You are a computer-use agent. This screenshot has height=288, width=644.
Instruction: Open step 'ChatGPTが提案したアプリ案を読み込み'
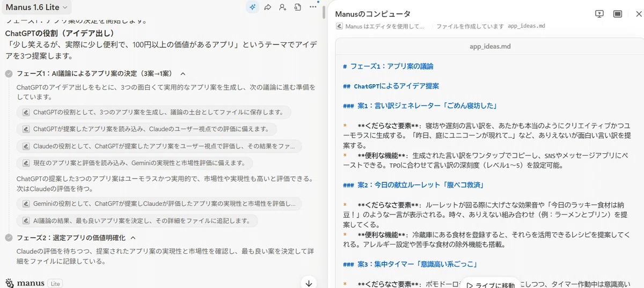147,129
